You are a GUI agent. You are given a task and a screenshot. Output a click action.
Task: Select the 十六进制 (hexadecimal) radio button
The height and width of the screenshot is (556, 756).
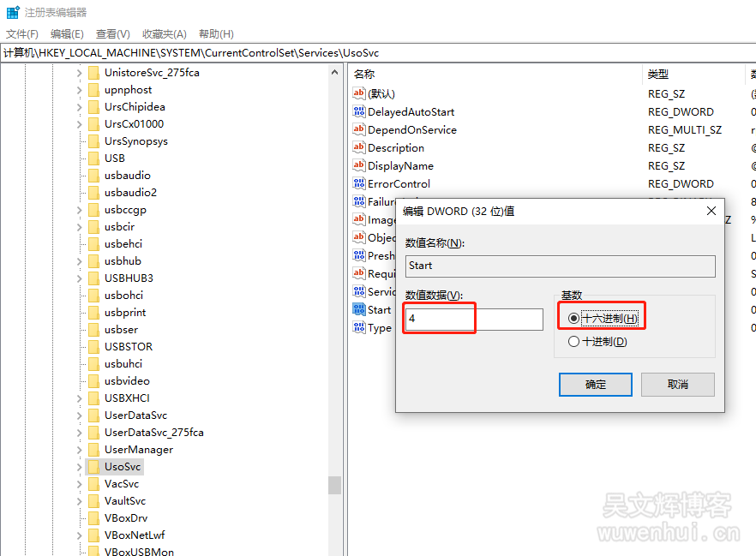pyautogui.click(x=573, y=319)
